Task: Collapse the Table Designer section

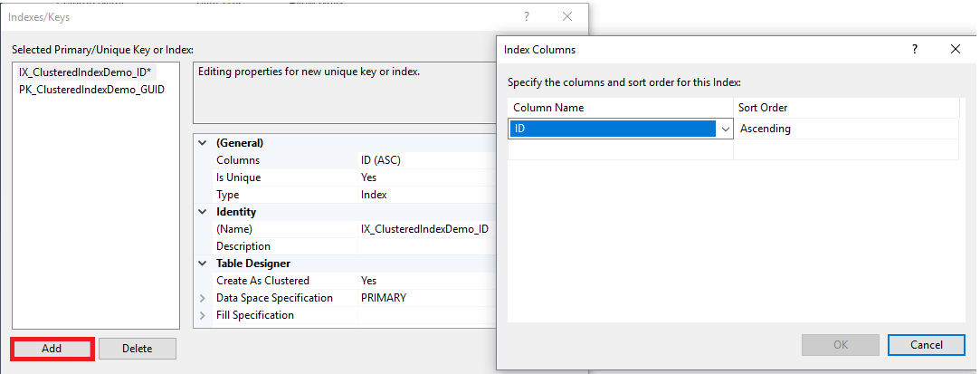Action: [202, 264]
